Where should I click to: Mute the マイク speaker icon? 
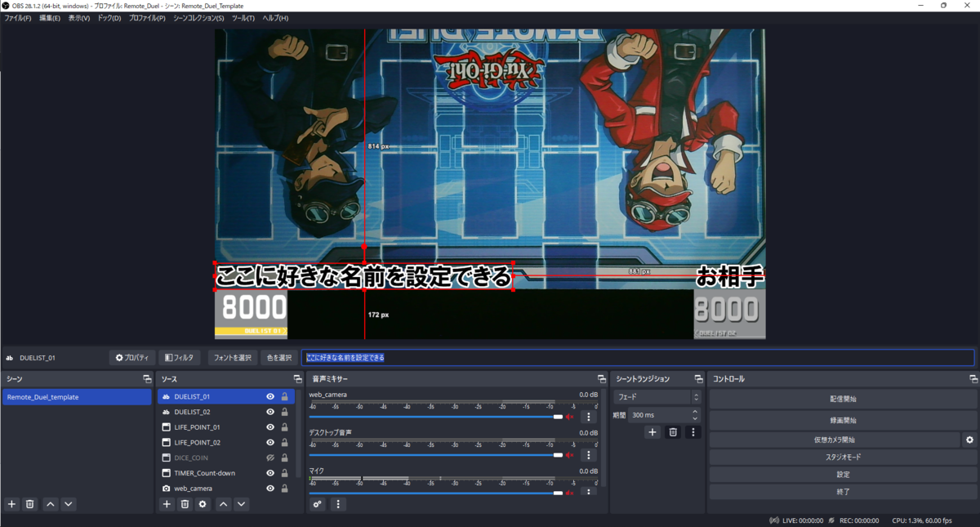(570, 492)
